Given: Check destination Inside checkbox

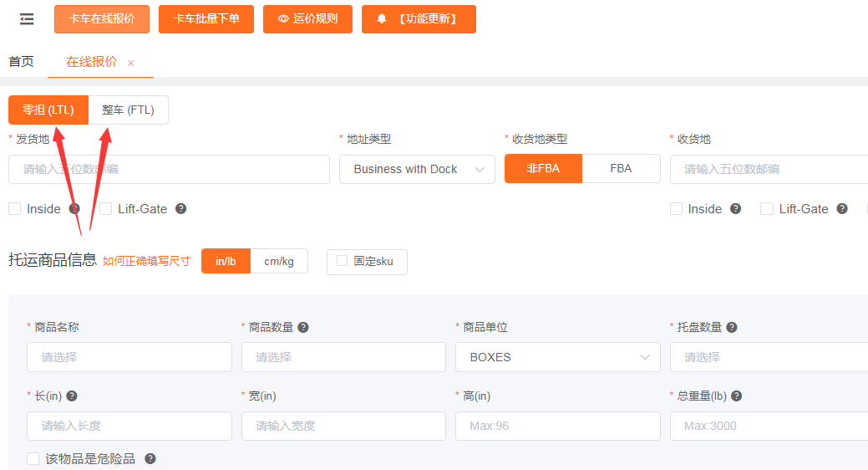Looking at the screenshot, I should (676, 209).
